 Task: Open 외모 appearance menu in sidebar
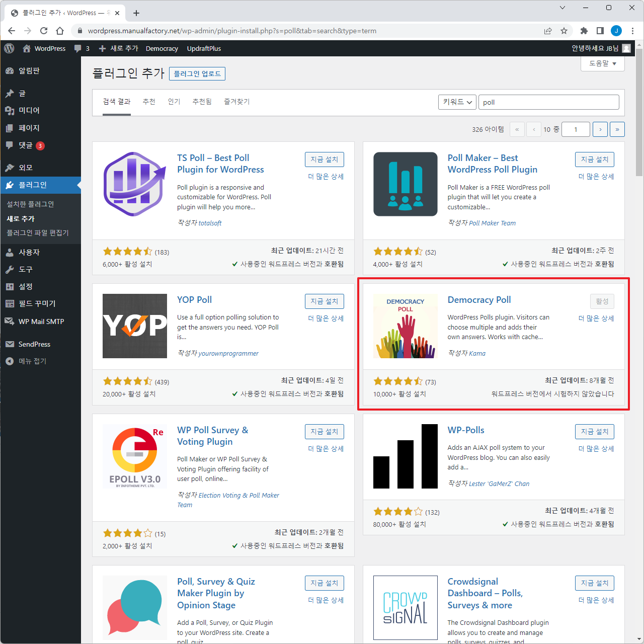coord(40,168)
